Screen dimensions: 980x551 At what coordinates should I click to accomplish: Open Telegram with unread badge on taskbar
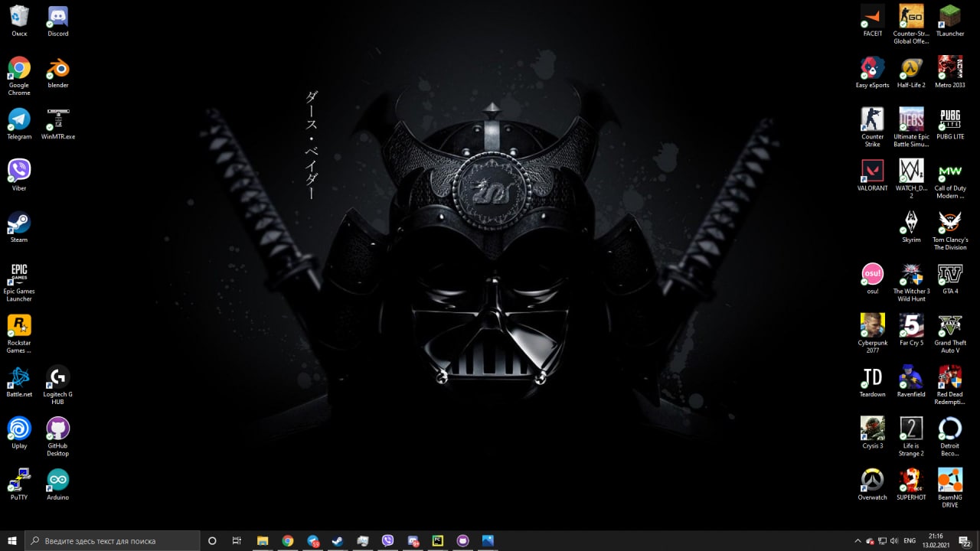pyautogui.click(x=313, y=540)
